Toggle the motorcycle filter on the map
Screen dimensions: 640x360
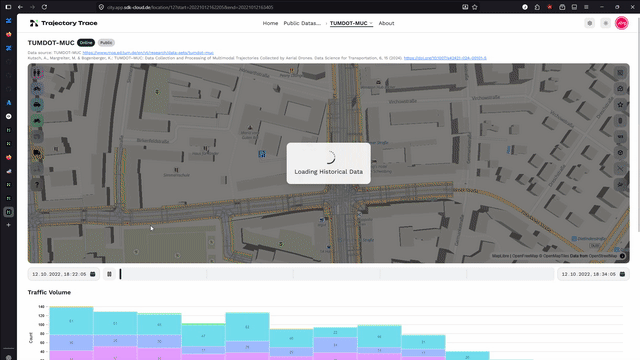(x=37, y=121)
